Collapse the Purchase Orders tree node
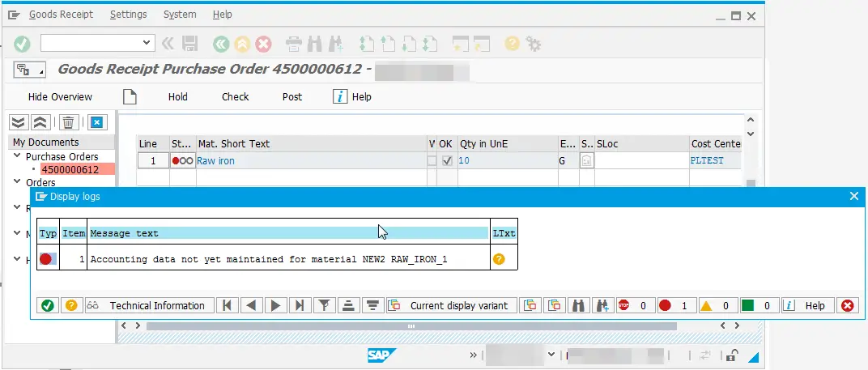 [17, 157]
